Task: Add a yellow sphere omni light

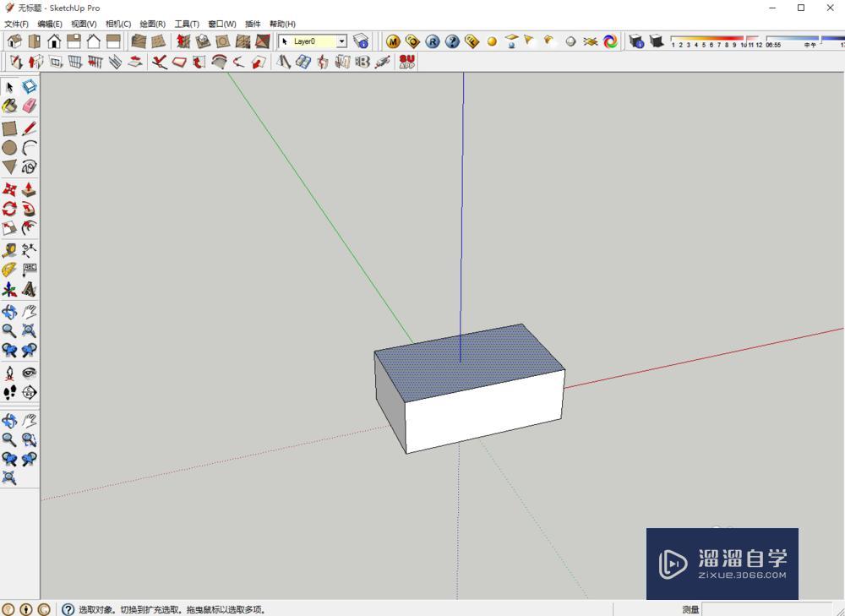Action: coord(492,41)
